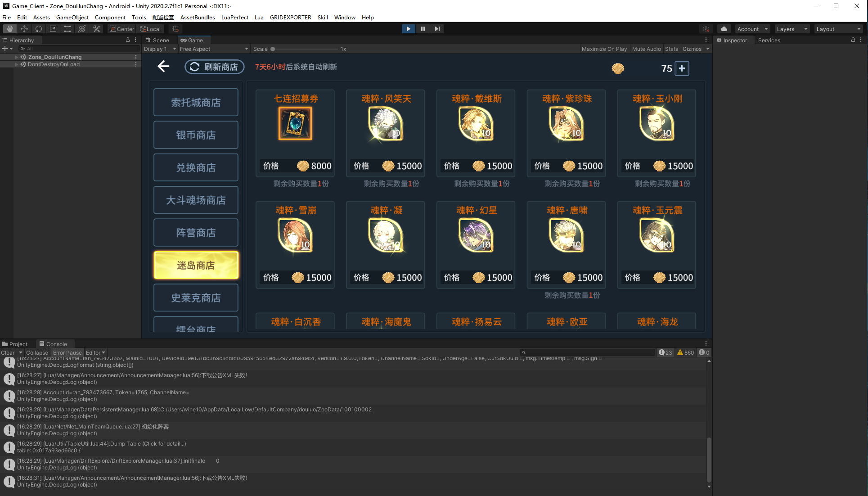Select the Move tool

[24, 29]
